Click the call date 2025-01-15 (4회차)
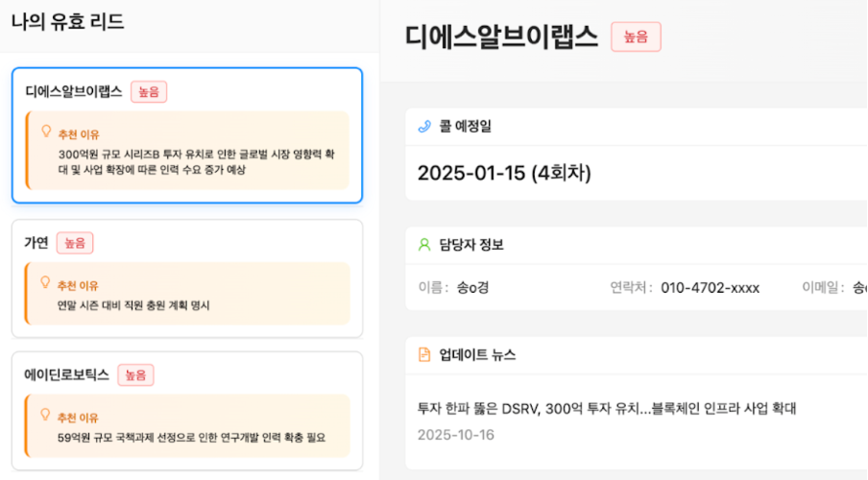Viewport: 868px width, 480px height. pos(504,173)
